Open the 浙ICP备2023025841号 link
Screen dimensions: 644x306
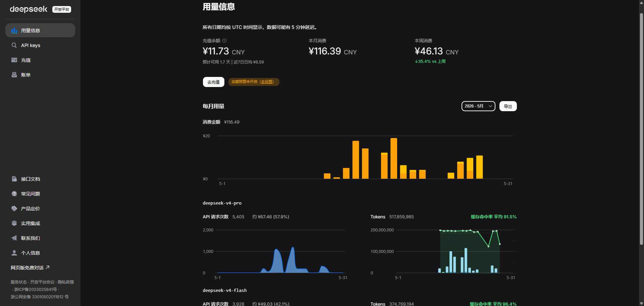click(36, 290)
